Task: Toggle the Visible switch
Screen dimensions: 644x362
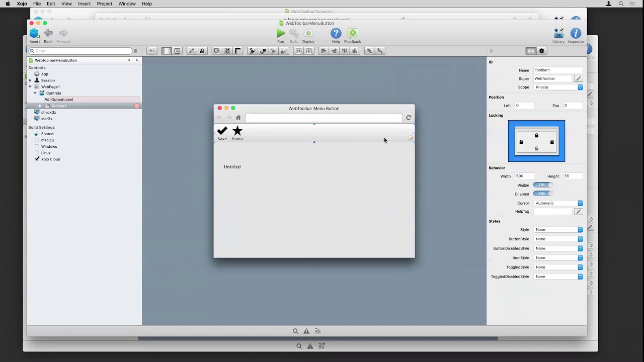Action: [x=543, y=185]
